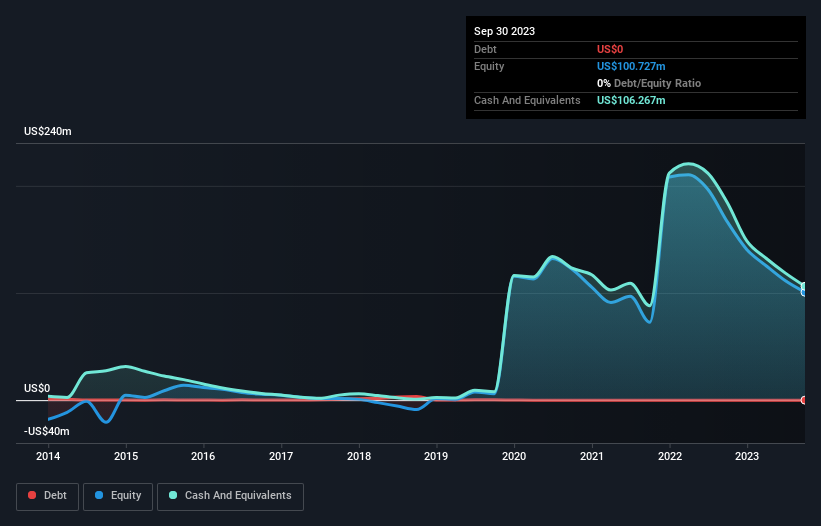Click the 2017 x-axis label

[x=281, y=456]
